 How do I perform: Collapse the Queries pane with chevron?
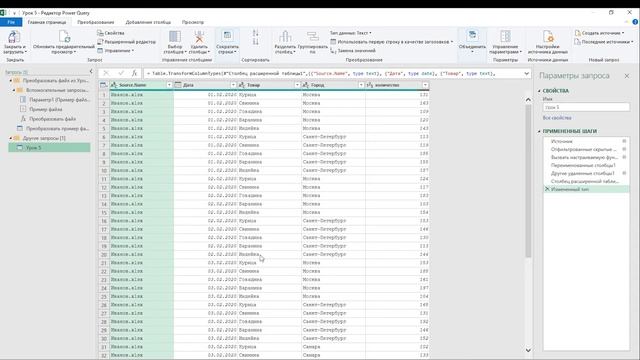91,72
